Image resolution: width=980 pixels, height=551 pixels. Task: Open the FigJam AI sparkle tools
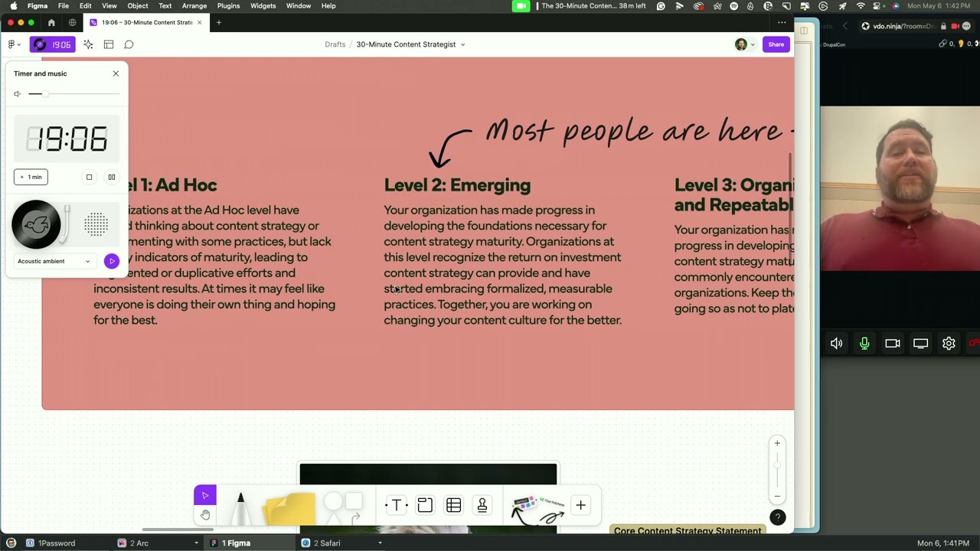[x=88, y=44]
